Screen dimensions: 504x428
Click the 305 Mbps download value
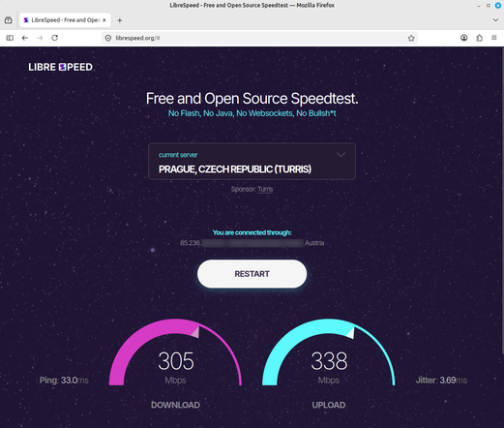coord(176,361)
